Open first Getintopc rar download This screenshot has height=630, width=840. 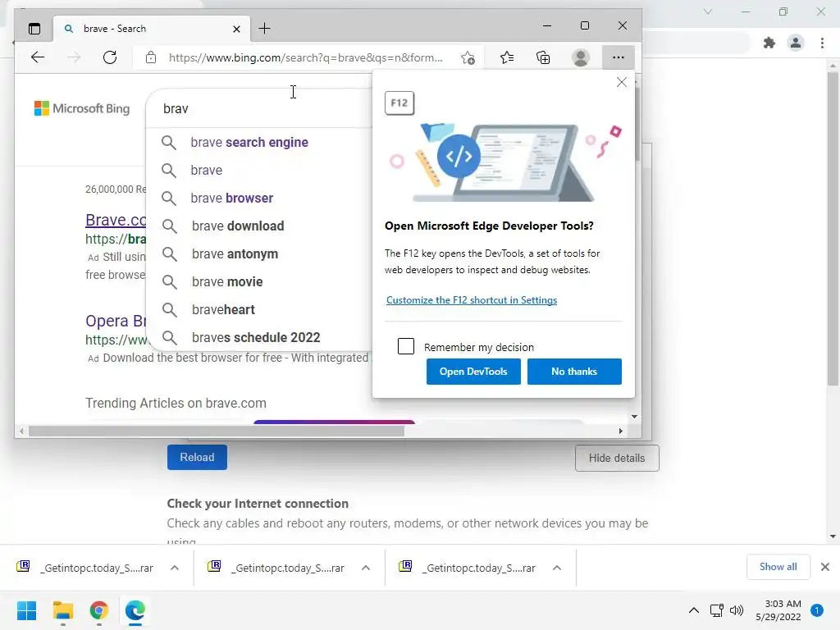tap(85, 568)
